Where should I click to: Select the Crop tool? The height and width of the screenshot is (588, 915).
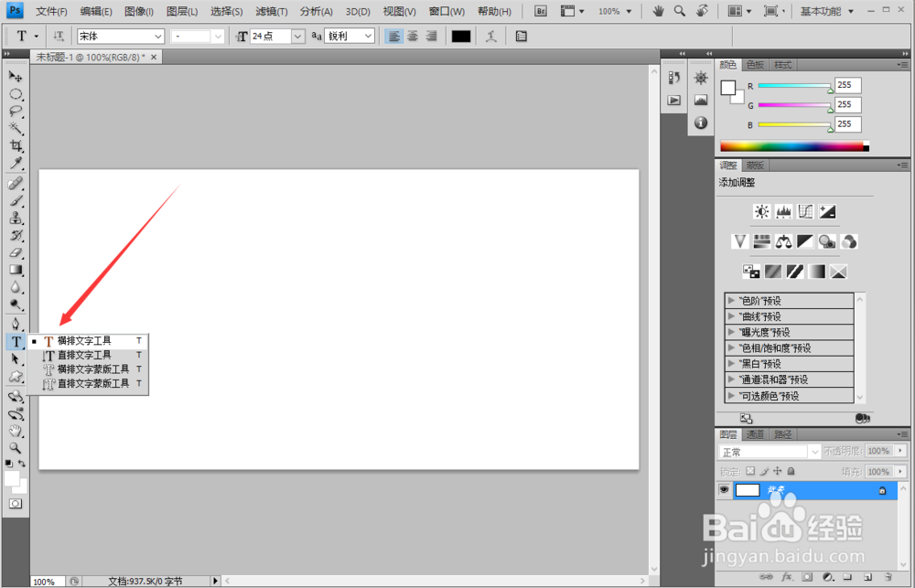[16, 145]
